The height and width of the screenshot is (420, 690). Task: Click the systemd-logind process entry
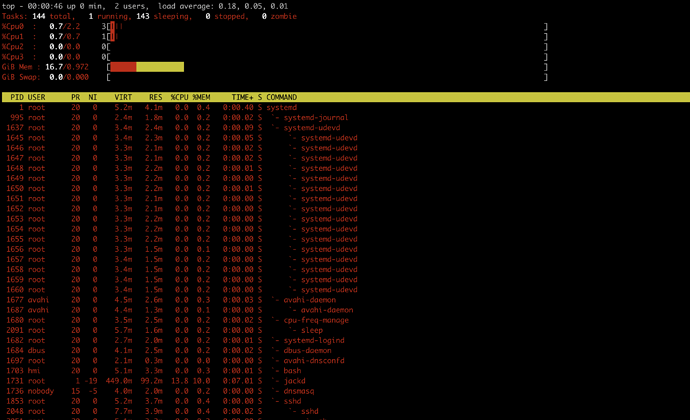click(x=314, y=340)
